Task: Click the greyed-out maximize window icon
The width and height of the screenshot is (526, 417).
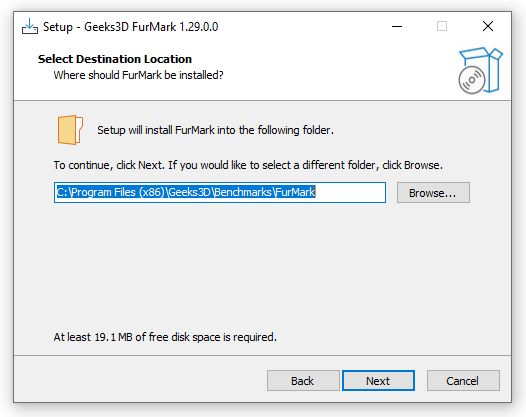Action: (442, 26)
